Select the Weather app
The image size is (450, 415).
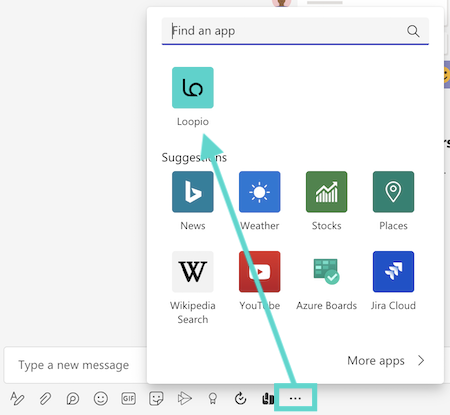pos(260,192)
